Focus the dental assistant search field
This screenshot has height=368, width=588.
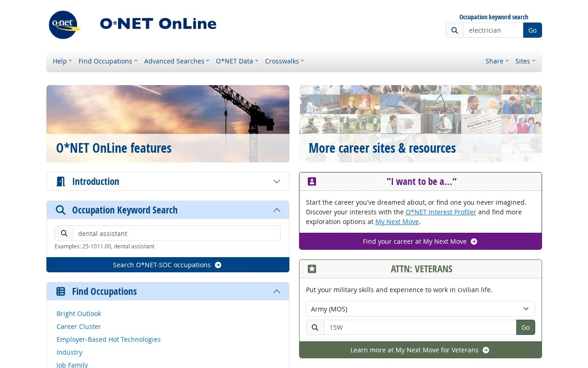click(x=177, y=233)
